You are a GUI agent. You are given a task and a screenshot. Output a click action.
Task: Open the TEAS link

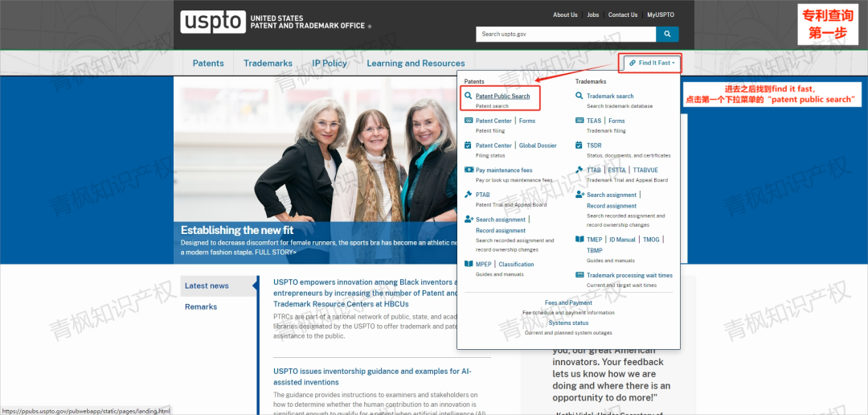click(594, 120)
